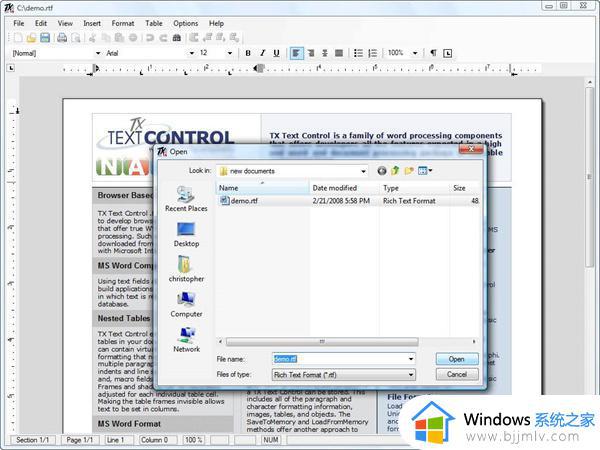Open the Arial font dropdown
600x450 pixels.
coord(192,53)
